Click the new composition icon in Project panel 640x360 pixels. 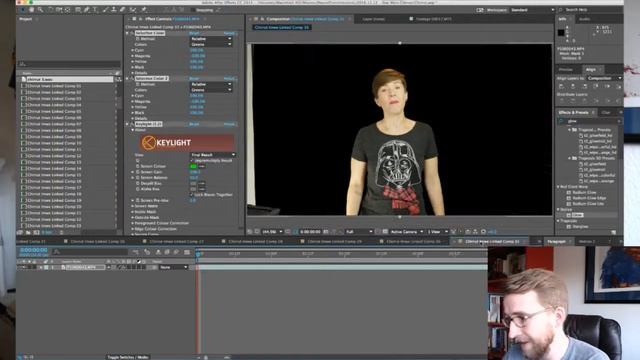coord(36,232)
